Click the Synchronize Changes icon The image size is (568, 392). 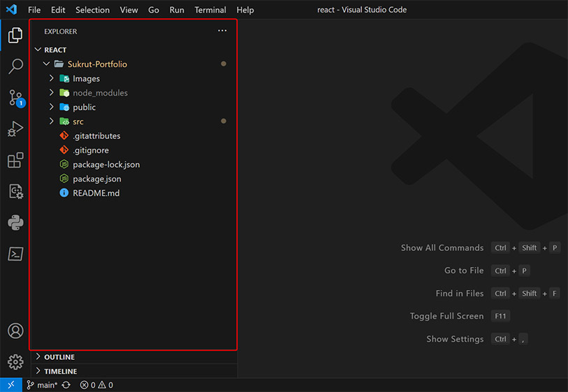pos(66,385)
